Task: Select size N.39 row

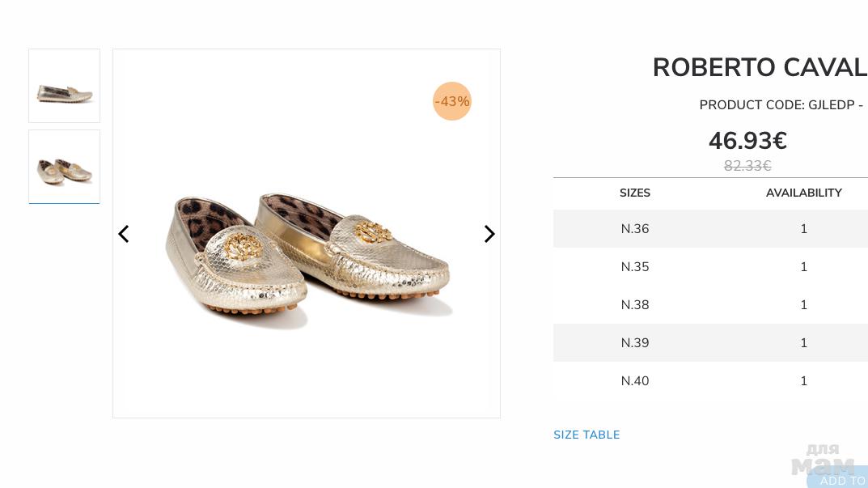Action: click(635, 343)
